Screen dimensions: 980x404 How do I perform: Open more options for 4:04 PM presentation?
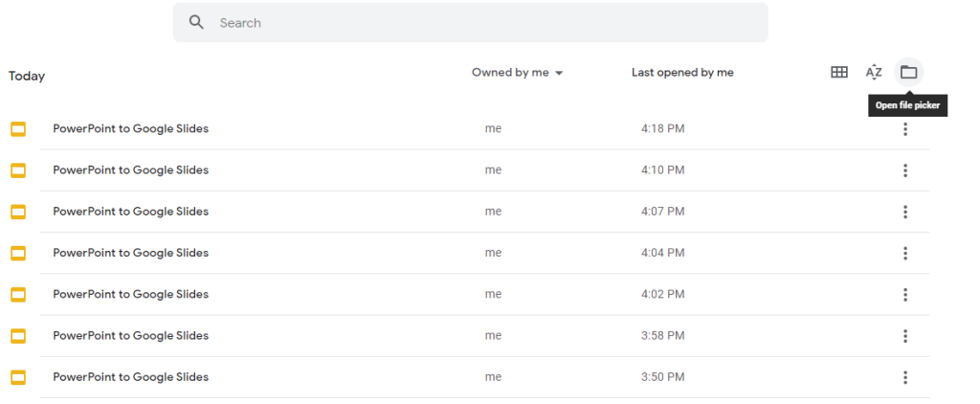pyautogui.click(x=905, y=254)
